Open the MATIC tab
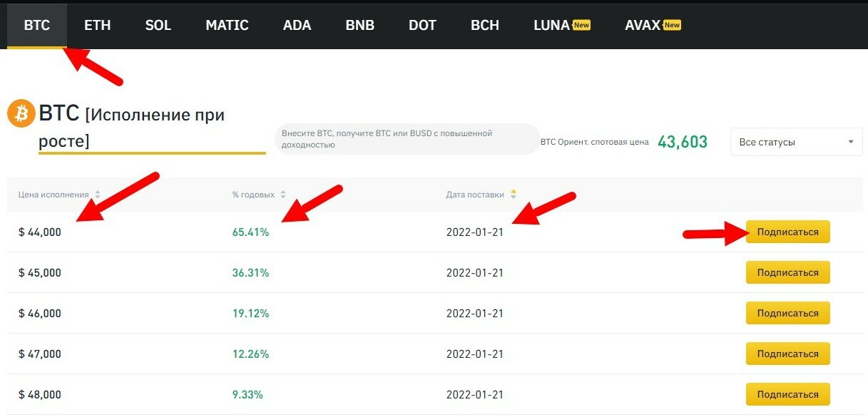 pyautogui.click(x=227, y=25)
